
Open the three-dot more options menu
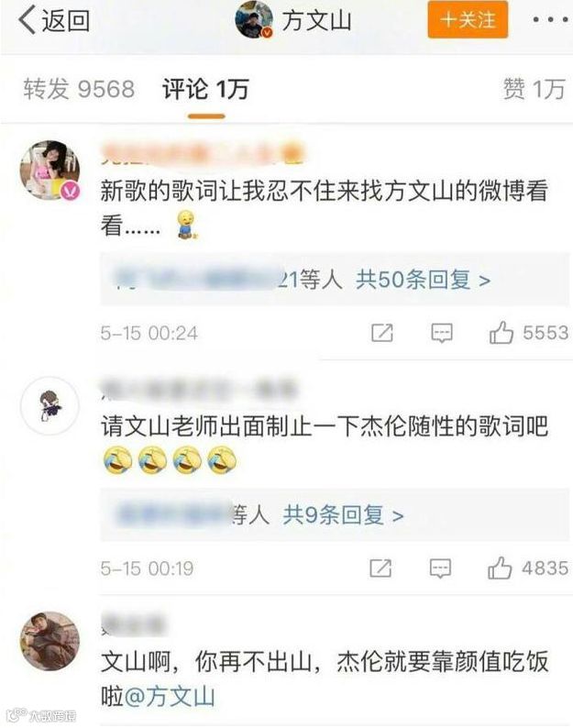pos(550,20)
